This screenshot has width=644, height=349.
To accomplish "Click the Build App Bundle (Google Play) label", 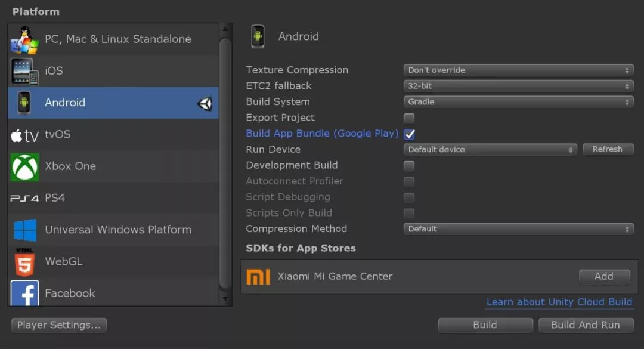I will tap(323, 134).
